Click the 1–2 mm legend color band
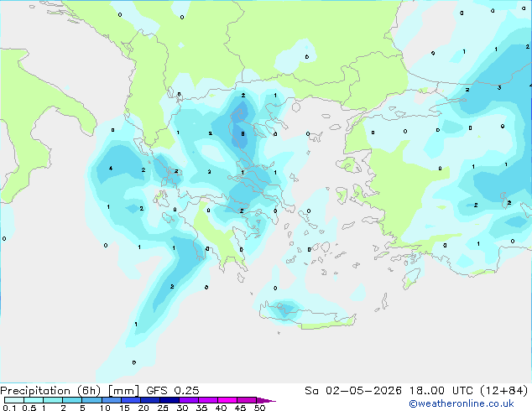 (53, 400)
